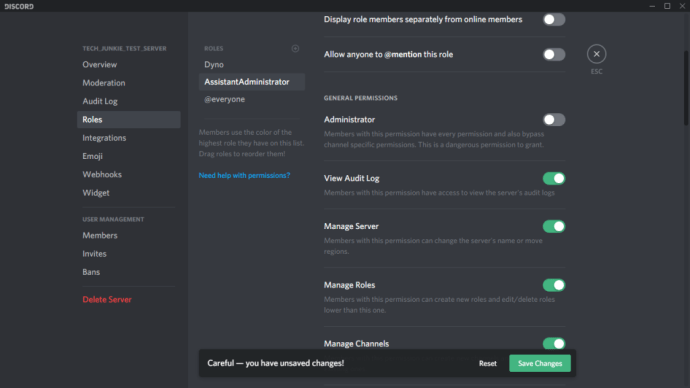This screenshot has height=388, width=690.
Task: Disable the Manage Roles permission
Action: point(554,285)
